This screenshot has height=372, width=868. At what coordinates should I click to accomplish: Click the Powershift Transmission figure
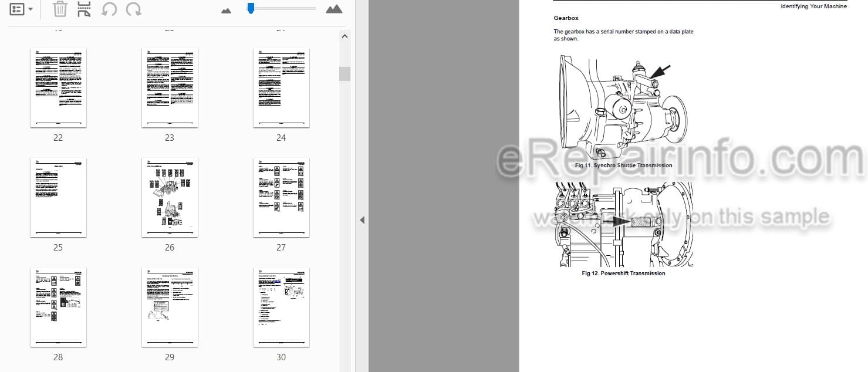tap(623, 225)
